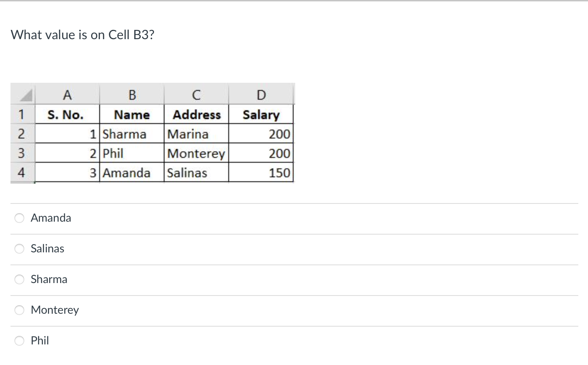Click the Sharma answer label

49,279
